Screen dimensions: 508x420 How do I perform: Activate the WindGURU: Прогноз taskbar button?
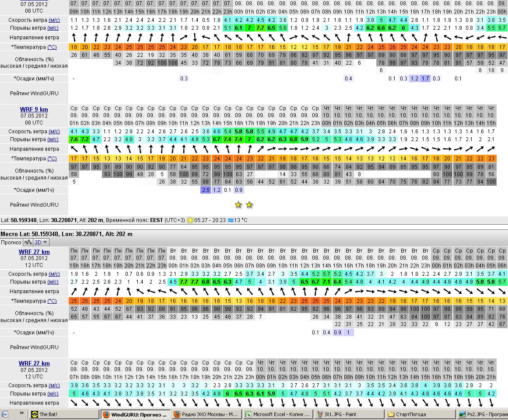(134, 414)
